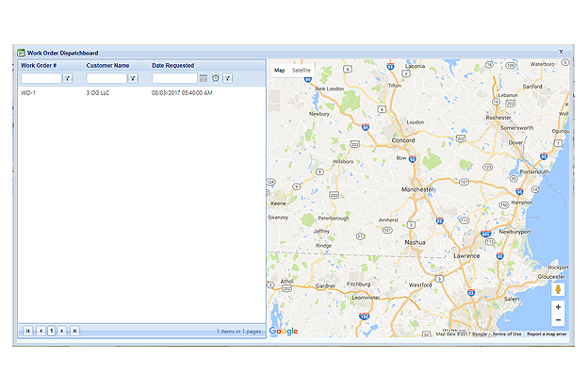This screenshot has height=390, width=588.
Task: Click the Customer Name filter input field
Action: pos(106,78)
